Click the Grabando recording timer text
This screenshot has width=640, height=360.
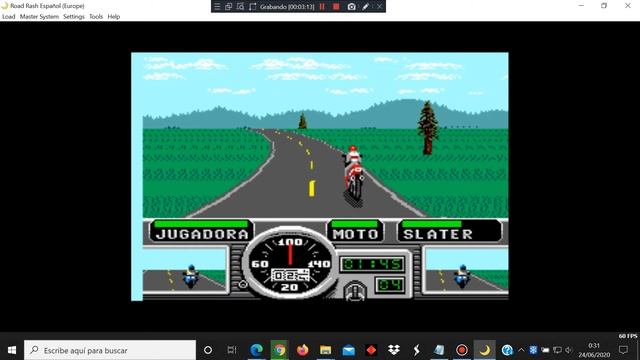point(287,7)
